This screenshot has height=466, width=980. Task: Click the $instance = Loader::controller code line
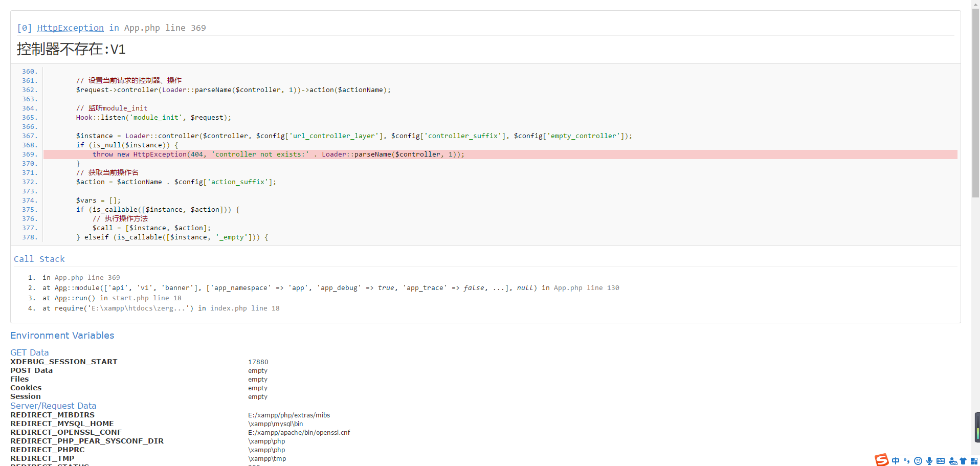point(354,136)
